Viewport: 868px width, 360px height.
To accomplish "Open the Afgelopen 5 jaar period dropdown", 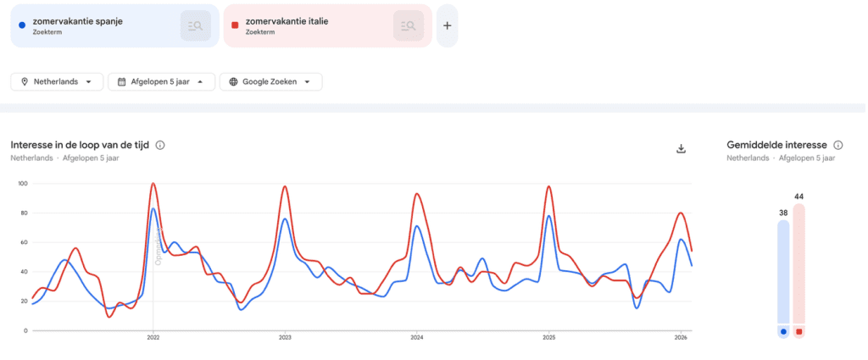I will pos(162,82).
